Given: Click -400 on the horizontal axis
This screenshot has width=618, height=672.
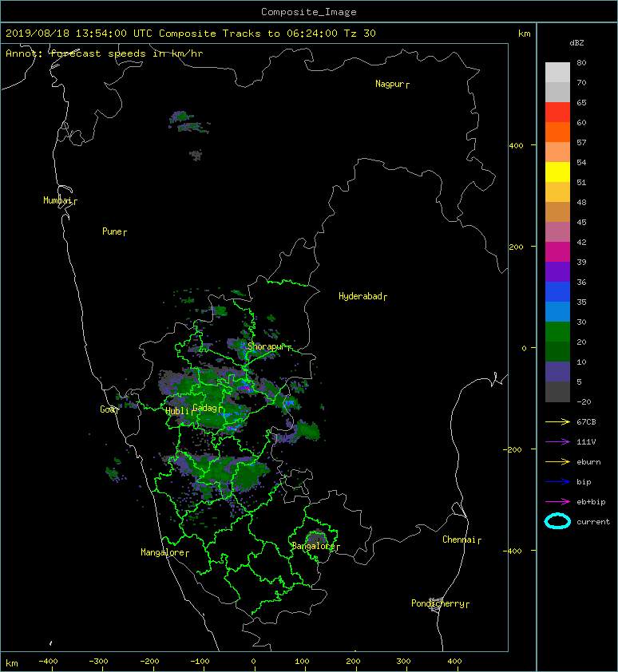Looking at the screenshot, I should point(48,662).
